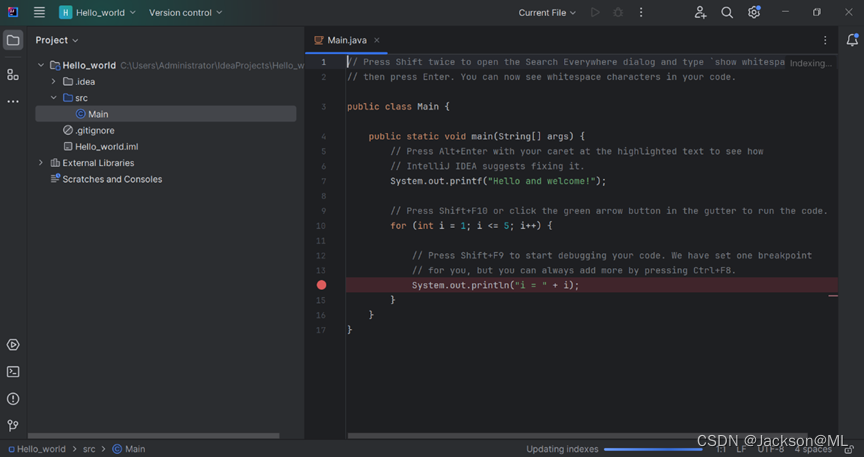
Task: Select the Main.java editor tab
Action: [x=346, y=40]
